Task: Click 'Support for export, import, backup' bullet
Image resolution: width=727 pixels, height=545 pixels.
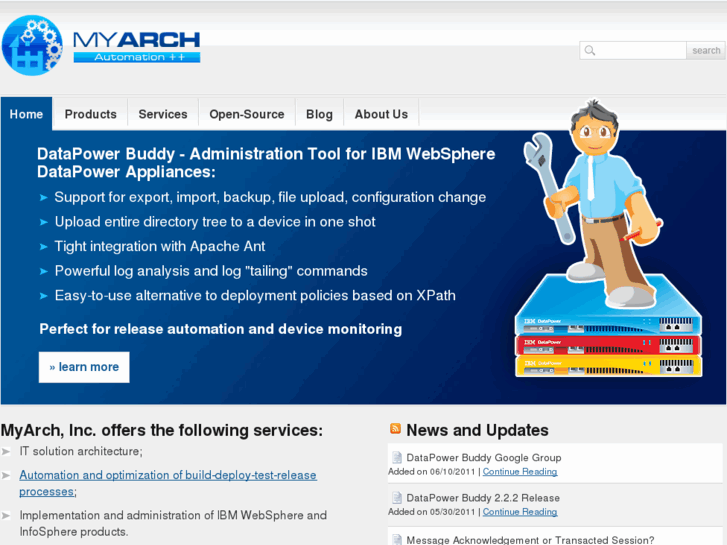Action: click(x=270, y=197)
